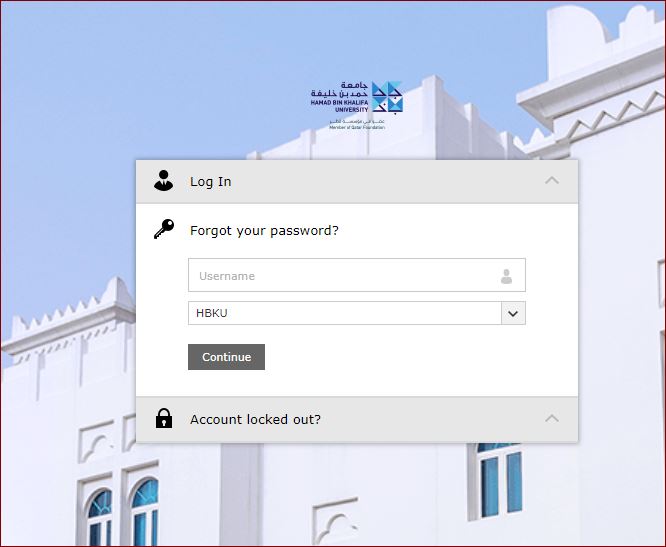
Task: Click the Arabic university name in logo
Action: click(339, 90)
